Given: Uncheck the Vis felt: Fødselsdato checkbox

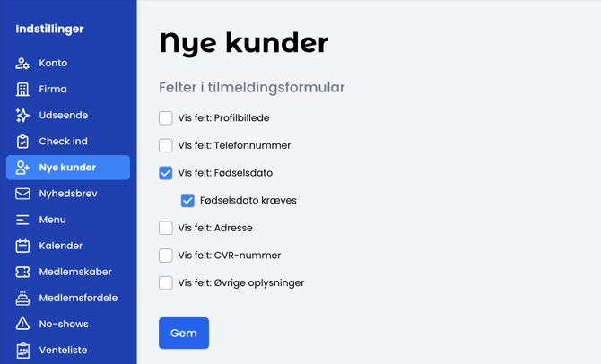Looking at the screenshot, I should tap(166, 173).
